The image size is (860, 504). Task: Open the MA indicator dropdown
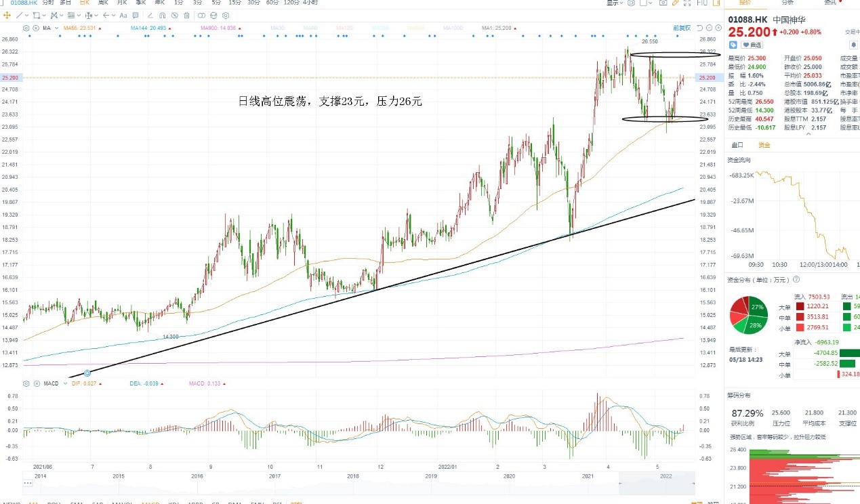point(56,28)
